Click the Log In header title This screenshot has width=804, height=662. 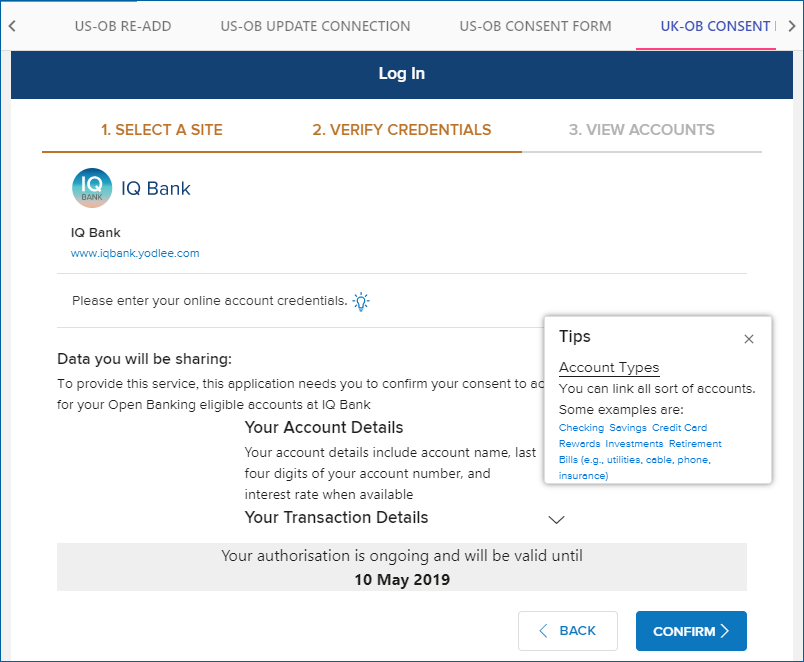(401, 73)
